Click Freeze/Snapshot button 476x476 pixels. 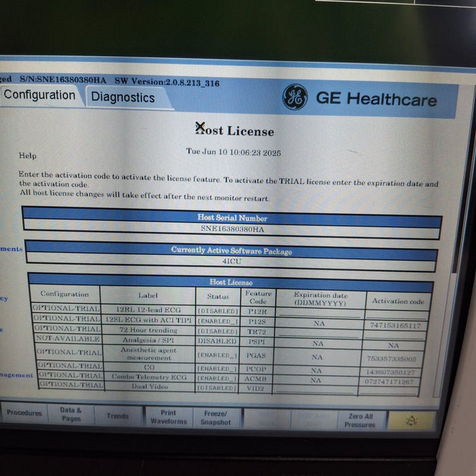(x=216, y=418)
